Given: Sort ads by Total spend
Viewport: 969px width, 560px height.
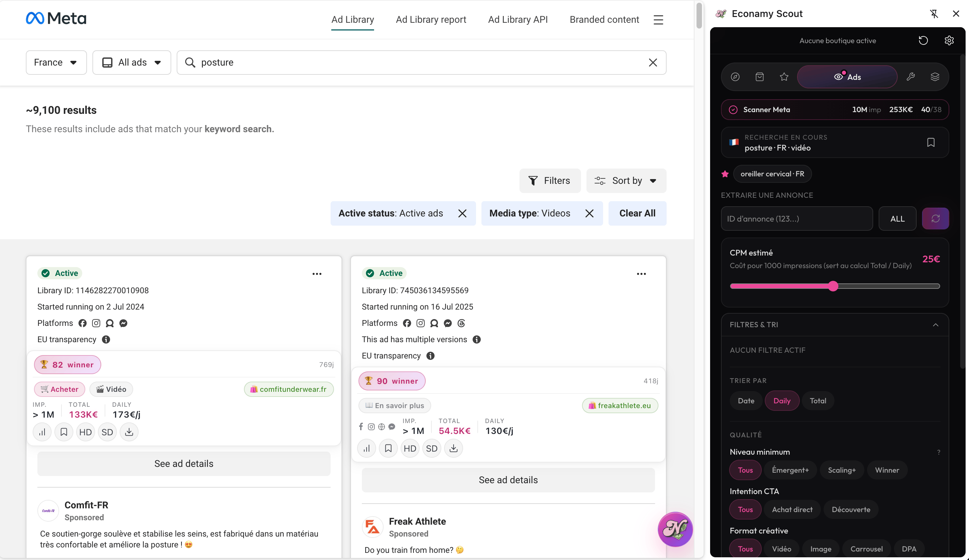Looking at the screenshot, I should click(x=818, y=401).
